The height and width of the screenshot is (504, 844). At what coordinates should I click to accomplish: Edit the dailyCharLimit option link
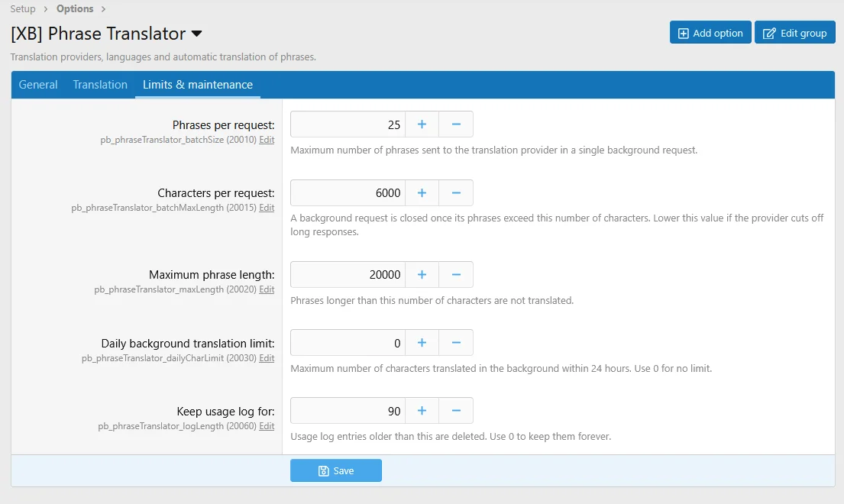tap(267, 358)
